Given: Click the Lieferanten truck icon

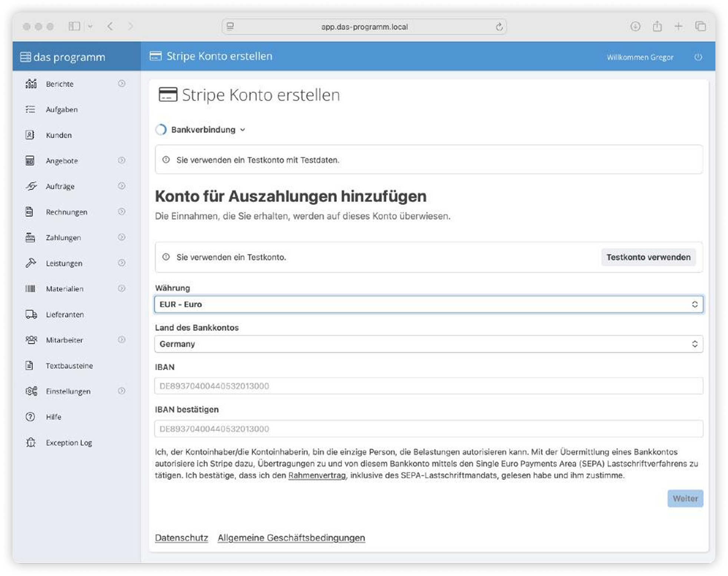Looking at the screenshot, I should pyautogui.click(x=31, y=314).
